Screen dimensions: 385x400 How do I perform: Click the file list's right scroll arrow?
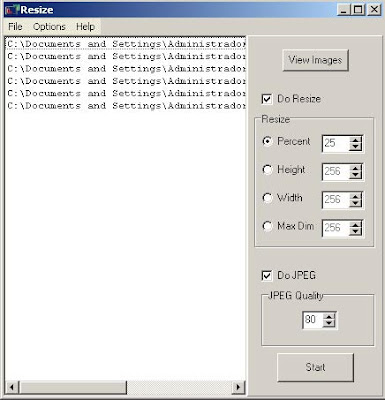coord(238,387)
